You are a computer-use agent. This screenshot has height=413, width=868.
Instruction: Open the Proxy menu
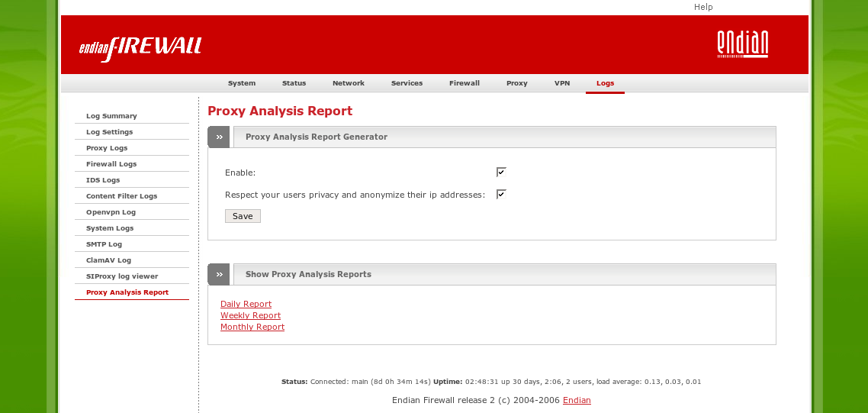click(517, 83)
